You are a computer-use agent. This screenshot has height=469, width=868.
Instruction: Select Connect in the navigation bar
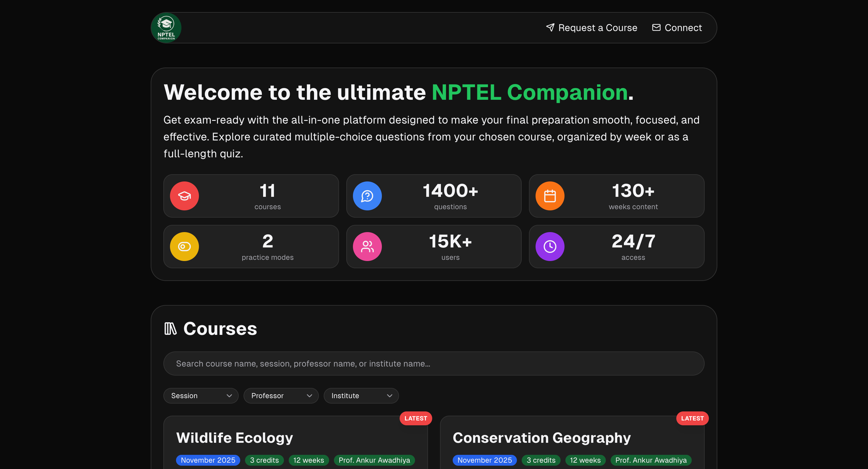[683, 28]
